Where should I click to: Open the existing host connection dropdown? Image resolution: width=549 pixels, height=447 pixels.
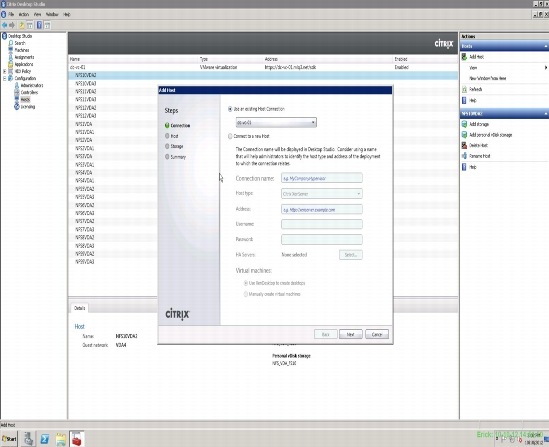[x=276, y=123]
